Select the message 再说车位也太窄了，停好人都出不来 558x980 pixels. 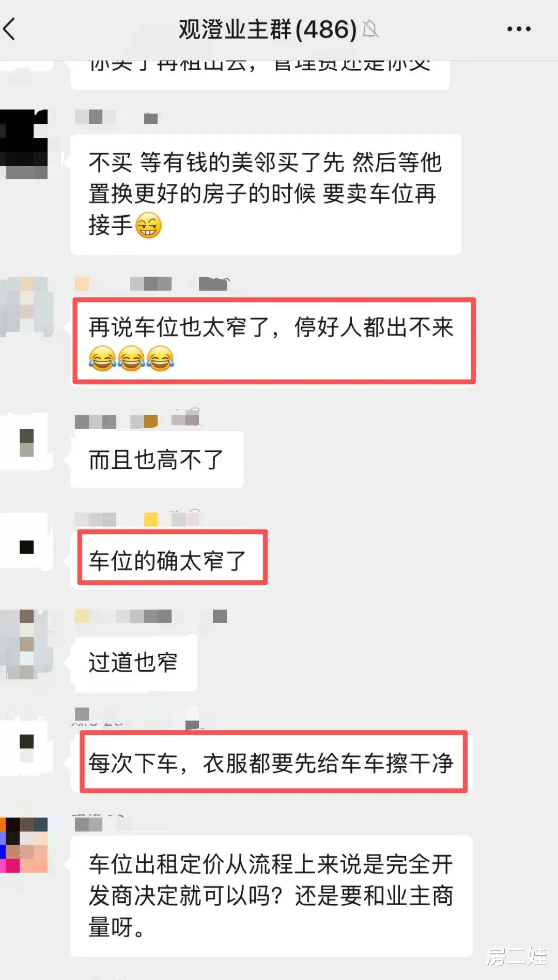click(274, 341)
